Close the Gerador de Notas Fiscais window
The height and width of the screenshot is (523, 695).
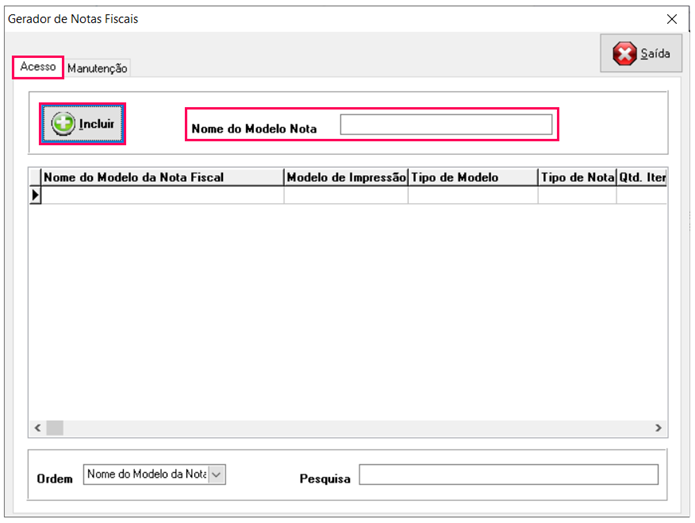pos(671,19)
